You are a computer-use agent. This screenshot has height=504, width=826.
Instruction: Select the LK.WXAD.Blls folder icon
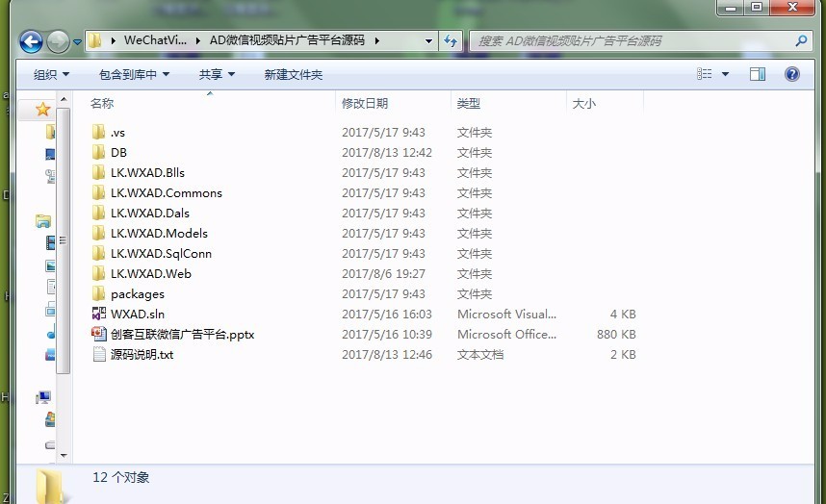tap(98, 172)
